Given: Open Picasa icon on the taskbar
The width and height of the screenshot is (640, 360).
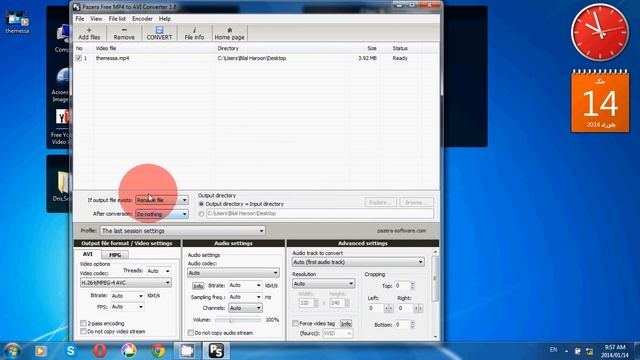Looking at the screenshot, I should point(129,351).
